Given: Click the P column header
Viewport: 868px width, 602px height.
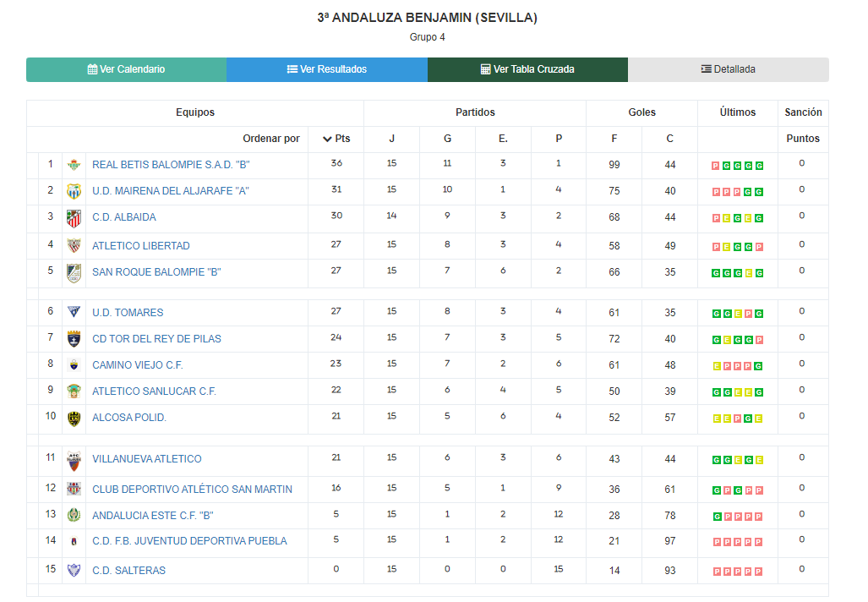Looking at the screenshot, I should 559,139.
